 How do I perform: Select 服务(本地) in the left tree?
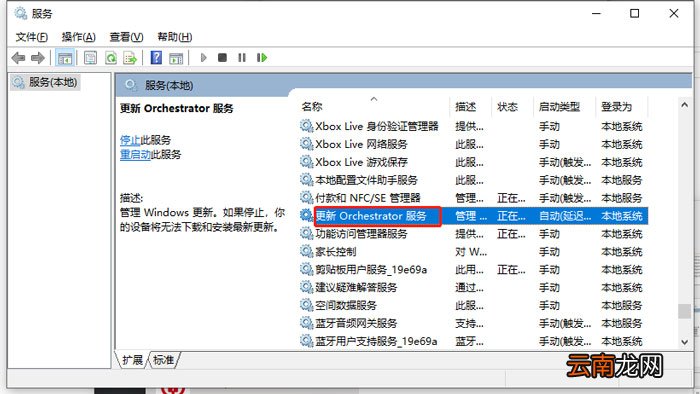pyautogui.click(x=45, y=83)
